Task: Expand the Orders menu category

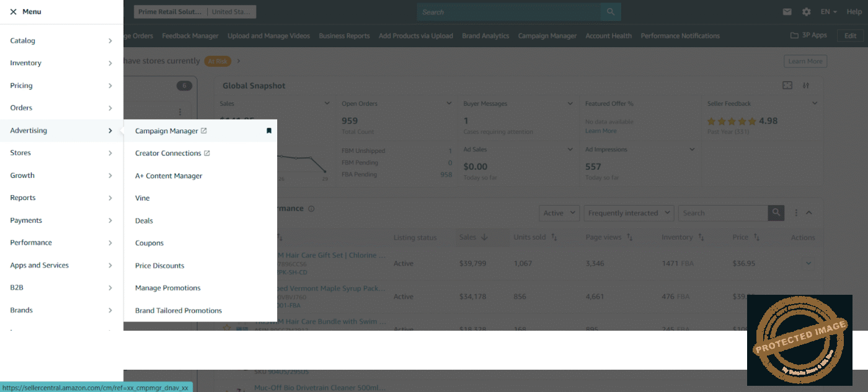Action: click(x=61, y=108)
